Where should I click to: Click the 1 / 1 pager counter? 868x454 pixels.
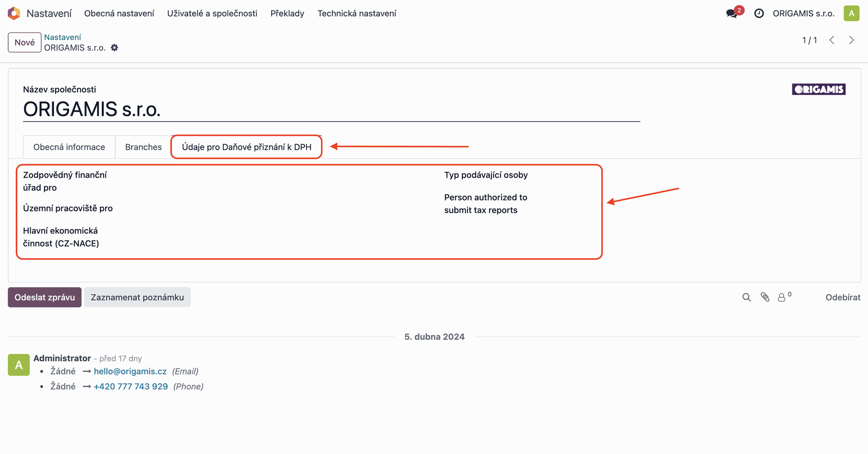pos(809,40)
